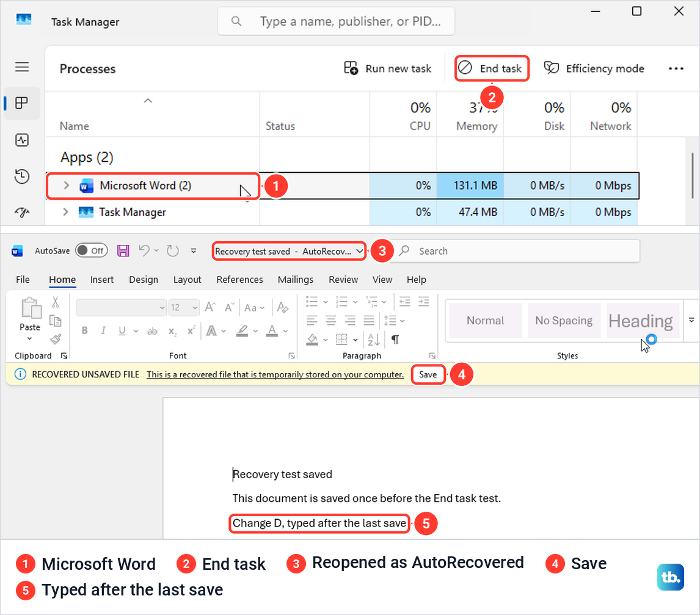700x615 pixels.
Task: Center align the paragraph
Action: tap(331, 321)
